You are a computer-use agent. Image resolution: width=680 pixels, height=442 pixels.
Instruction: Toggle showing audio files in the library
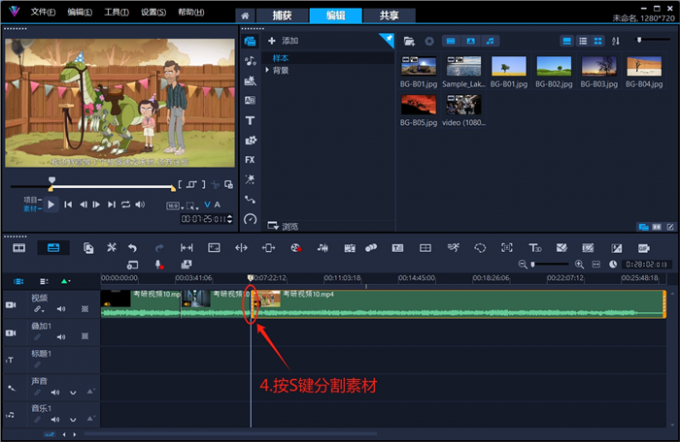coord(490,41)
